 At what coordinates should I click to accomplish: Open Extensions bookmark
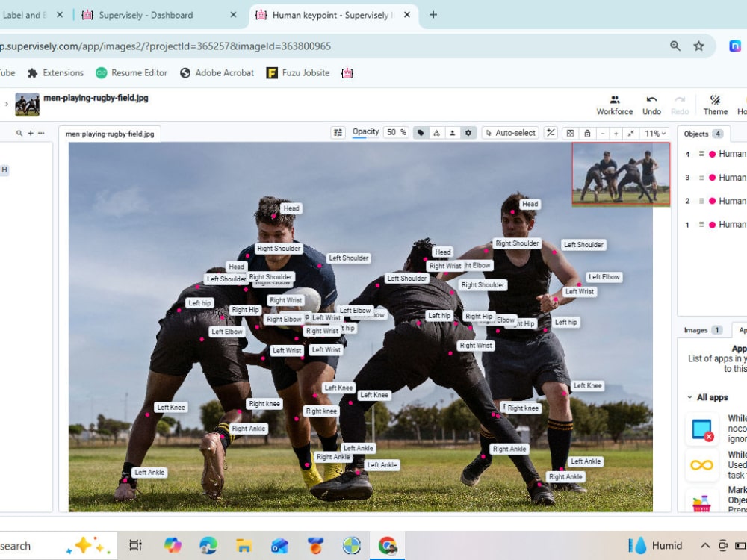click(x=55, y=73)
